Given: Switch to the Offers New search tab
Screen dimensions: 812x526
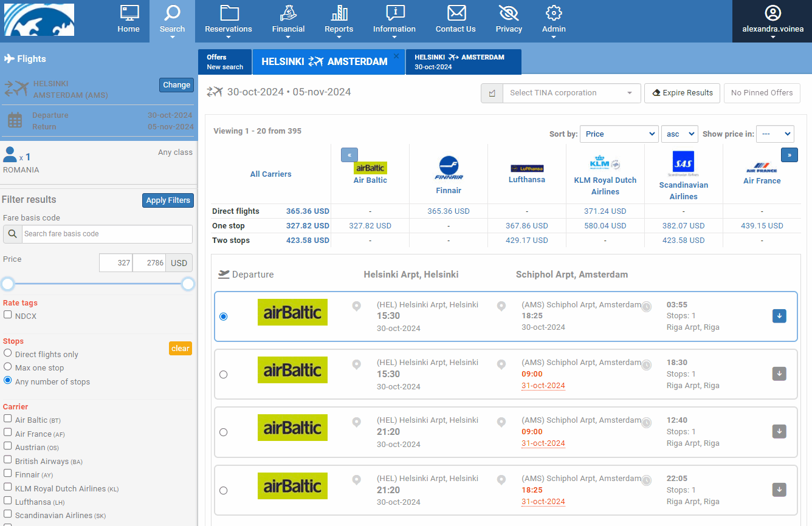Looking at the screenshot, I should pos(225,62).
